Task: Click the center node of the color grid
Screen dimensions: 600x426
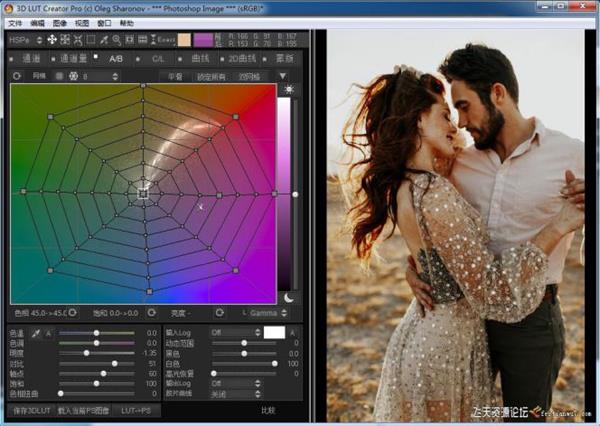Action: tap(143, 189)
